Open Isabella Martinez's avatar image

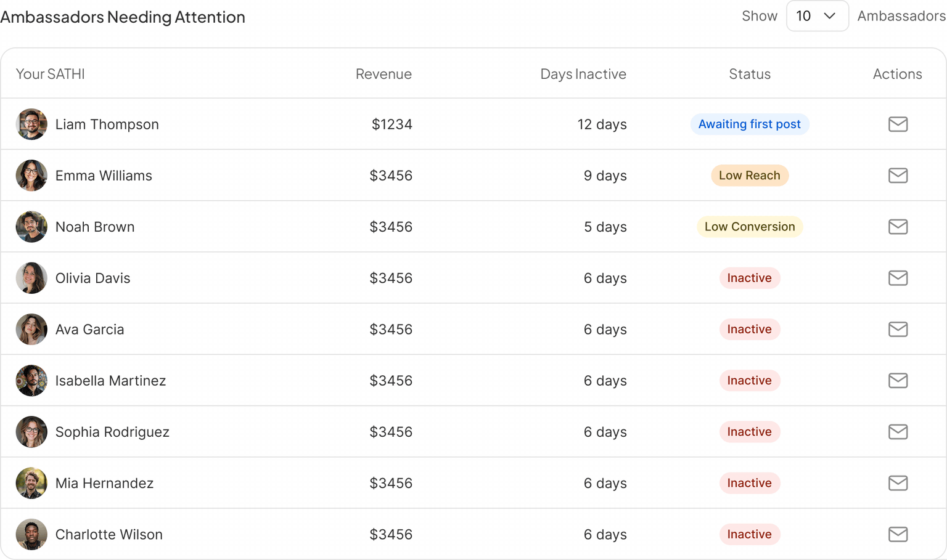[31, 380]
